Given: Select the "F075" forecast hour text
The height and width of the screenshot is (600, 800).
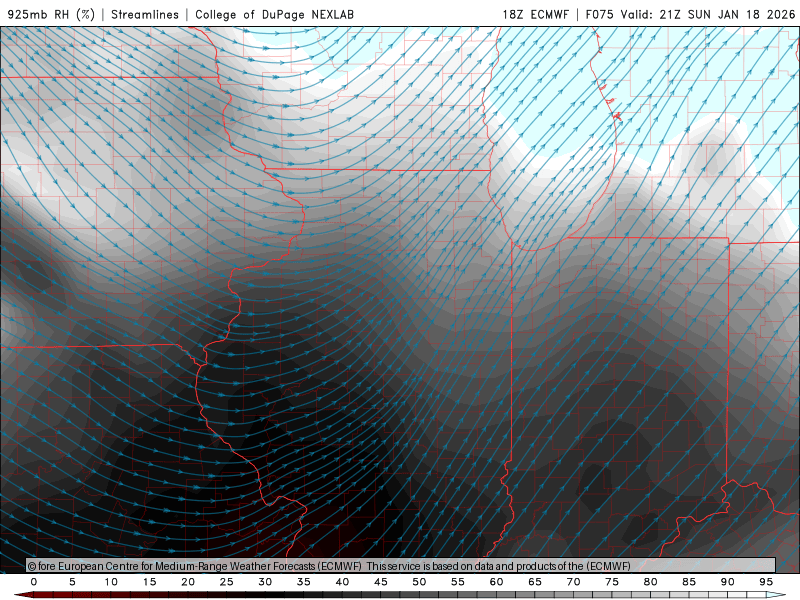Looking at the screenshot, I should point(599,14).
